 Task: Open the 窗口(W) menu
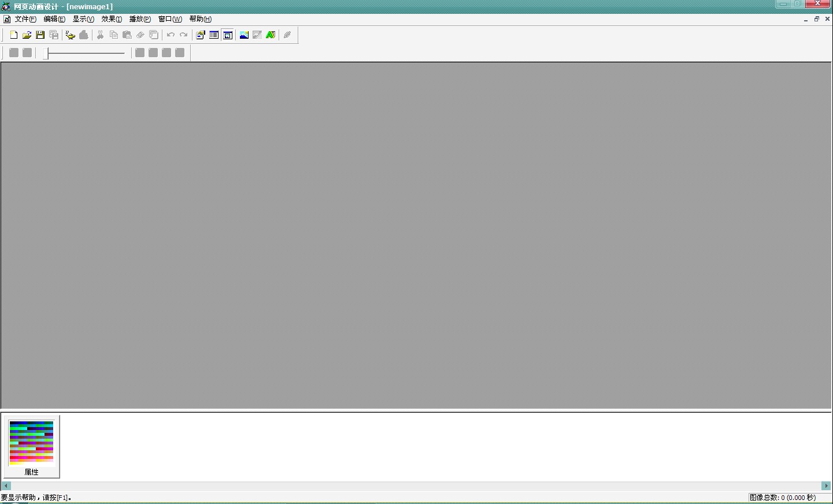point(170,19)
